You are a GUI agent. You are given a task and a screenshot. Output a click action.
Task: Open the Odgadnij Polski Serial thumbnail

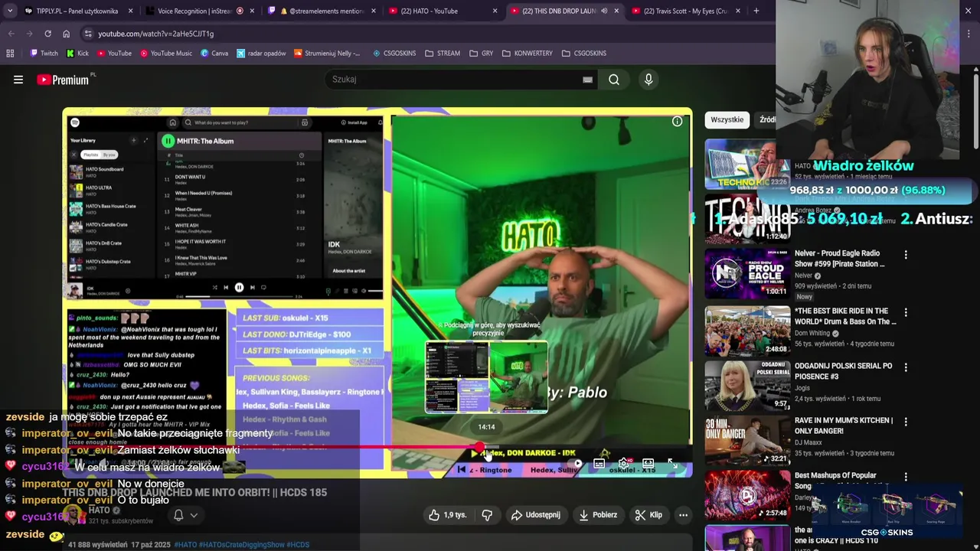[747, 385]
